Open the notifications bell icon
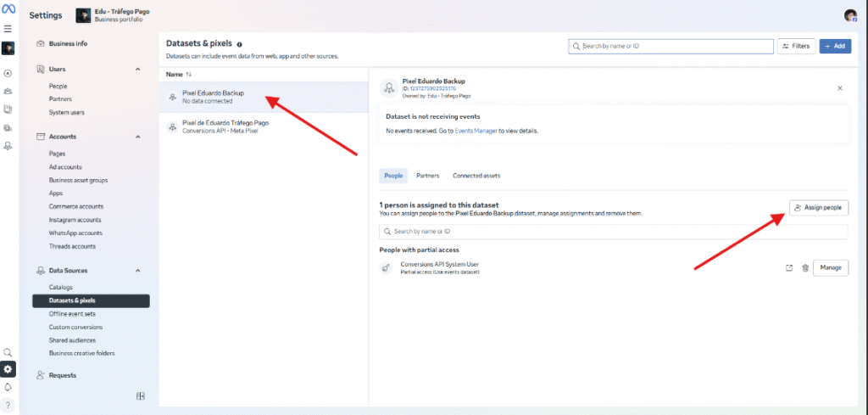Viewport: 868px width, 415px height. click(8, 387)
